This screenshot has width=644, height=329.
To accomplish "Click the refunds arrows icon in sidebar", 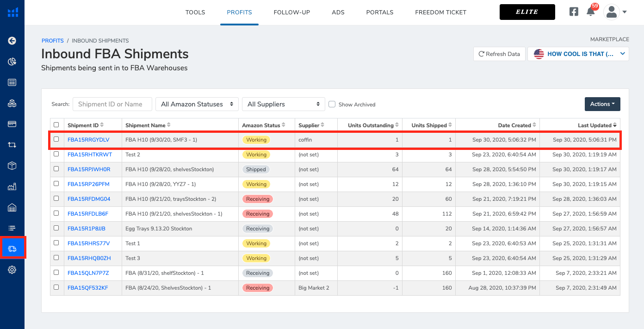I will click(12, 145).
